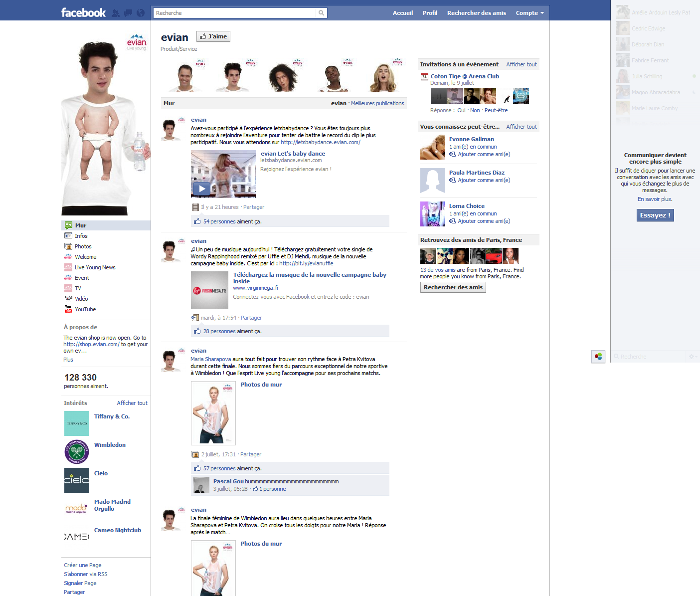Go to Accueil in top navigation
This screenshot has width=700, height=596.
click(403, 13)
